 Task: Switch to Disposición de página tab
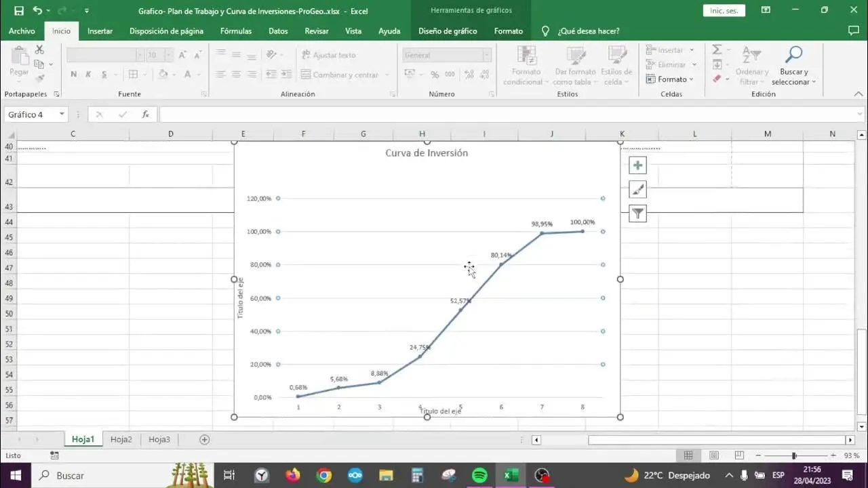[x=166, y=31]
